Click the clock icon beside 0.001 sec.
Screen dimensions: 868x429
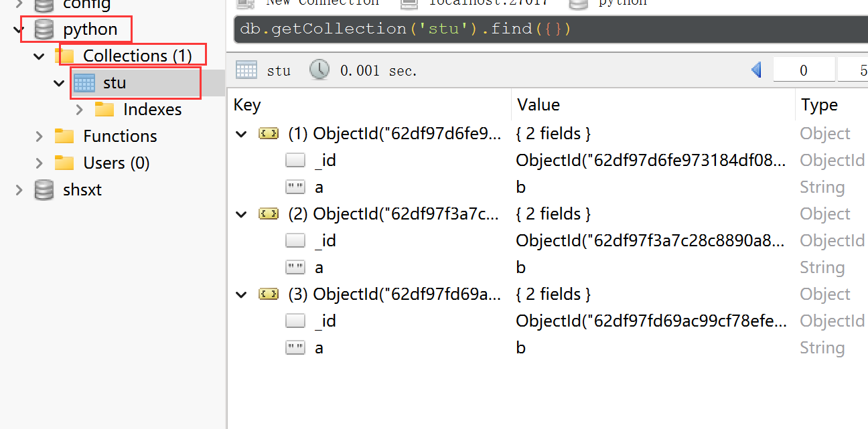tap(319, 70)
